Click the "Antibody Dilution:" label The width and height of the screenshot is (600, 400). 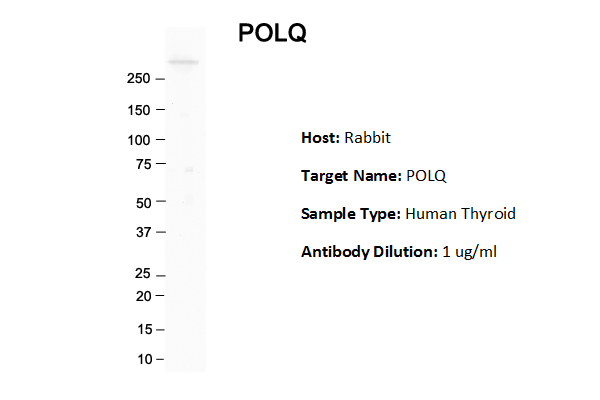click(x=369, y=252)
